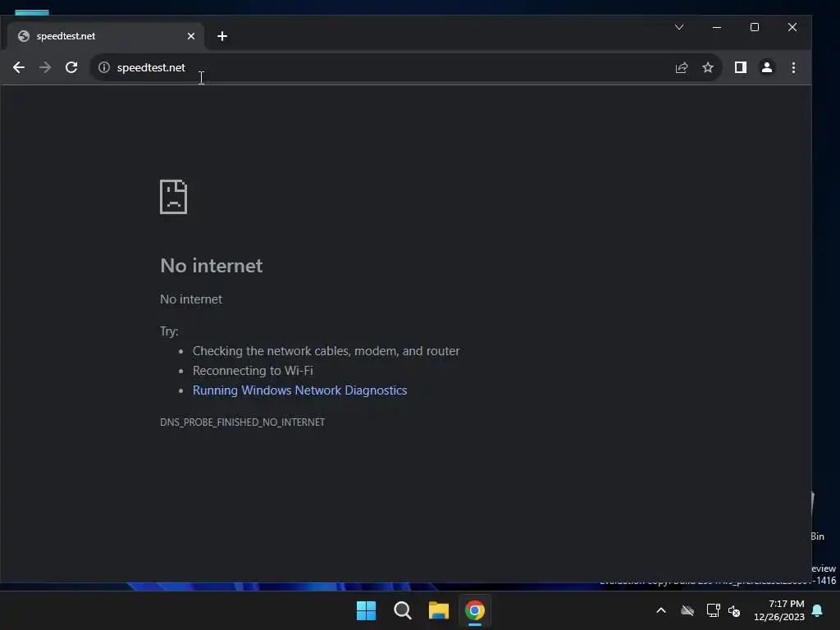Go back using the browser back arrow
This screenshot has width=840, height=630.
pyautogui.click(x=19, y=67)
